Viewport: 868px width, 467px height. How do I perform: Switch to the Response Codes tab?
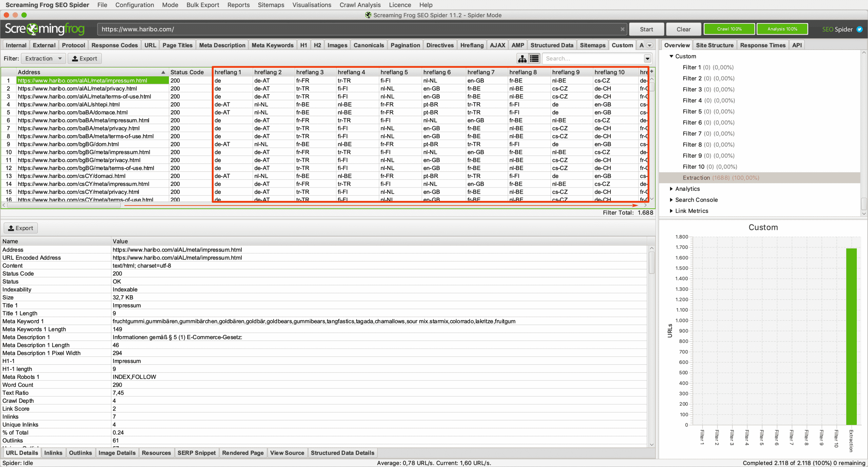pos(114,45)
